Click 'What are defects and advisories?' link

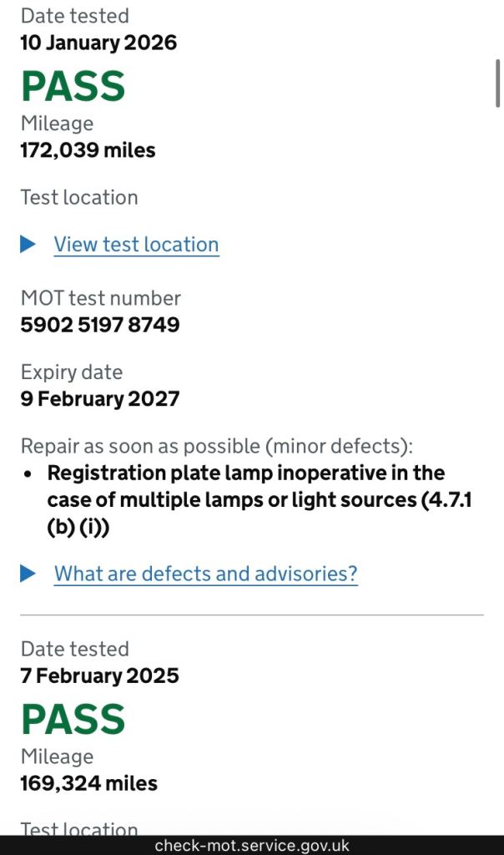click(205, 574)
